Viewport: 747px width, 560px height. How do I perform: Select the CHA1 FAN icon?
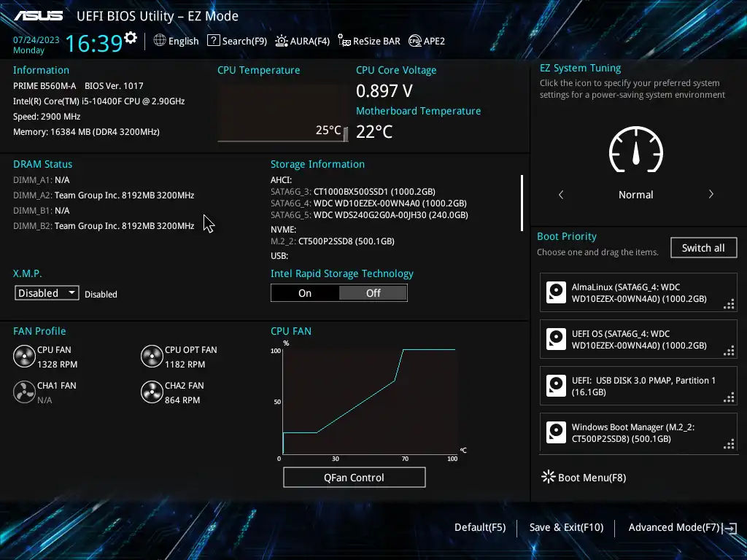(x=24, y=392)
